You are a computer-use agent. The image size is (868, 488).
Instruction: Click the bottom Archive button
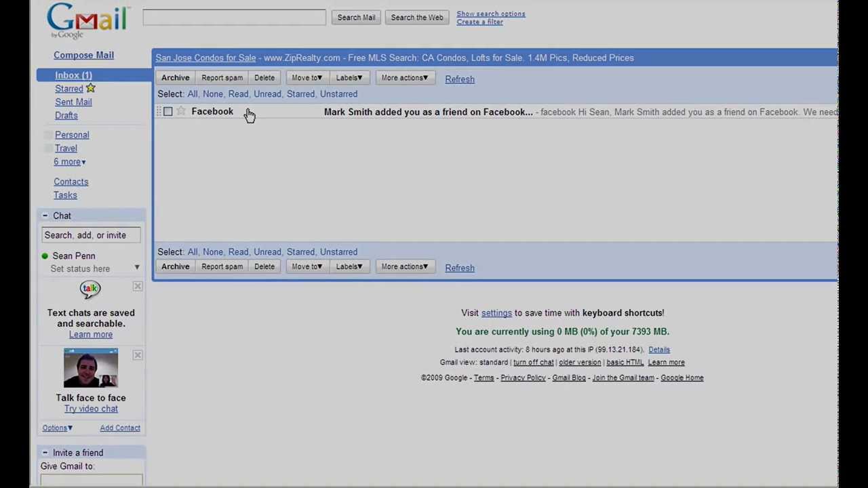(x=175, y=266)
